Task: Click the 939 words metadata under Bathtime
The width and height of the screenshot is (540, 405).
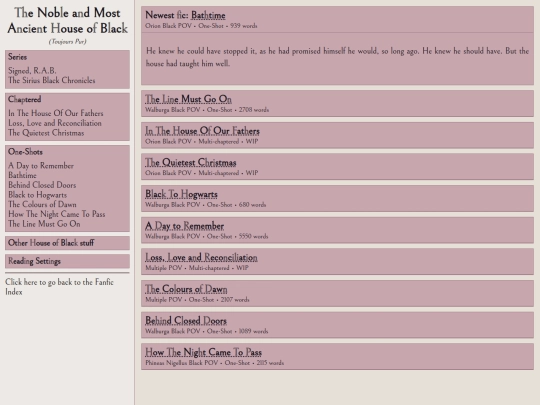Action: [243, 26]
